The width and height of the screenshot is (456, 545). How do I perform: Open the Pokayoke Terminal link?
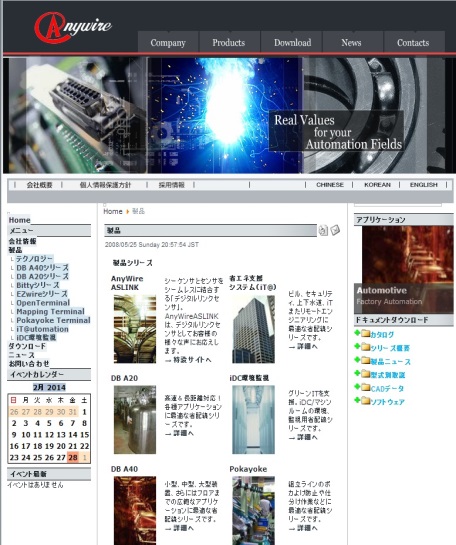(53, 320)
